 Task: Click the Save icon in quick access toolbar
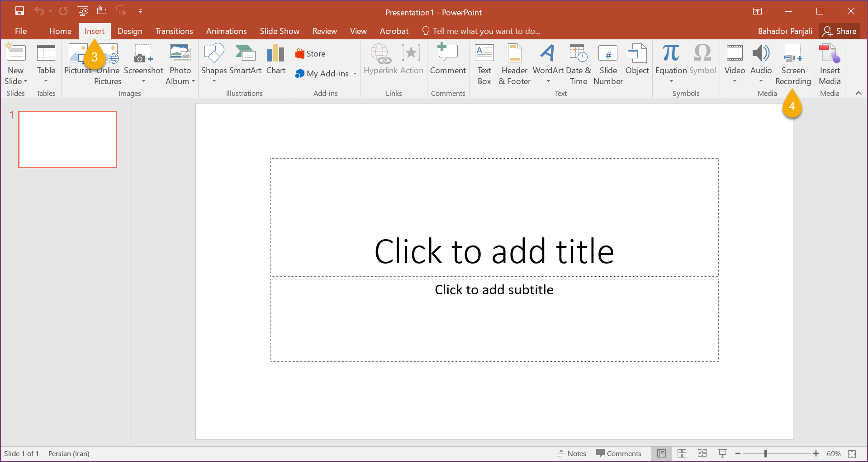19,11
